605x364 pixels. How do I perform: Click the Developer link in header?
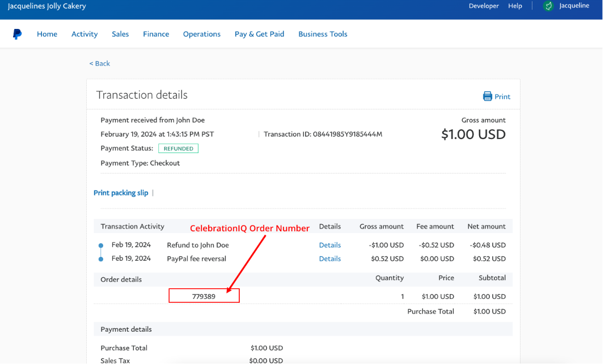click(x=484, y=6)
